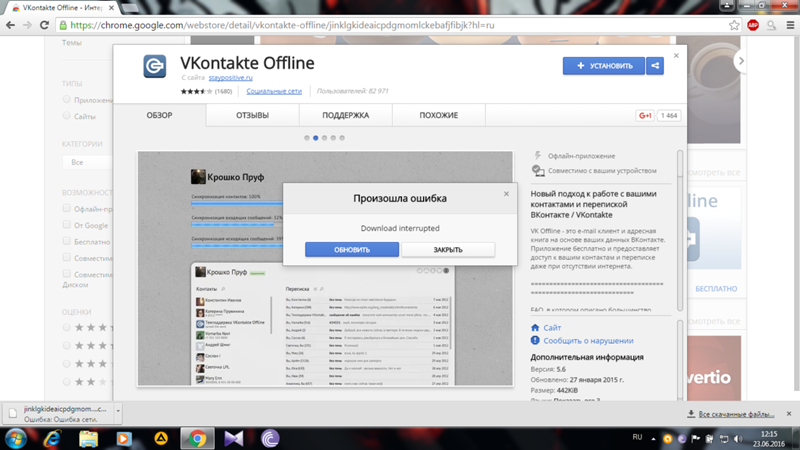This screenshot has width=800, height=450.
Task: Show hidden tray icons with the up arrow
Action: (653, 438)
